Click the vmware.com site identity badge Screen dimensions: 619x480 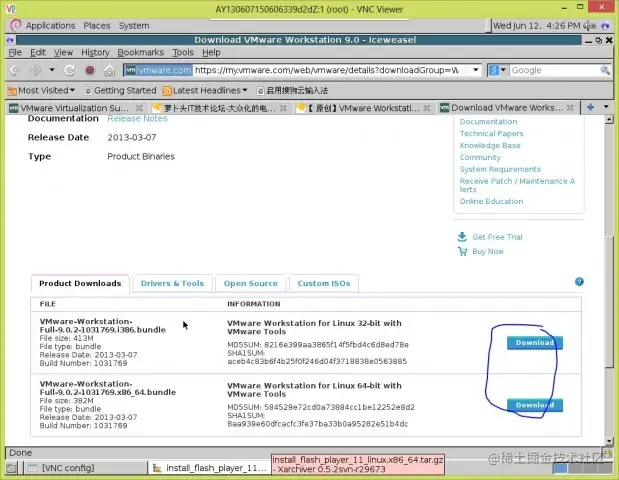158,70
